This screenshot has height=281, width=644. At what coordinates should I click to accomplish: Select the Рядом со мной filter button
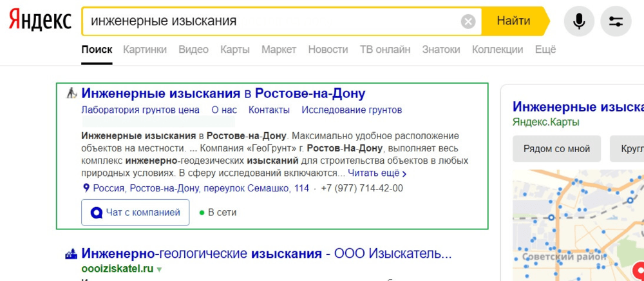(x=556, y=149)
